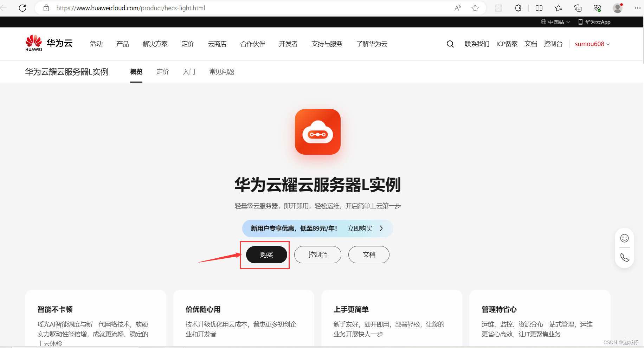The width and height of the screenshot is (644, 348).
Task: Click the promo banner arrow chevron
Action: pyautogui.click(x=381, y=228)
